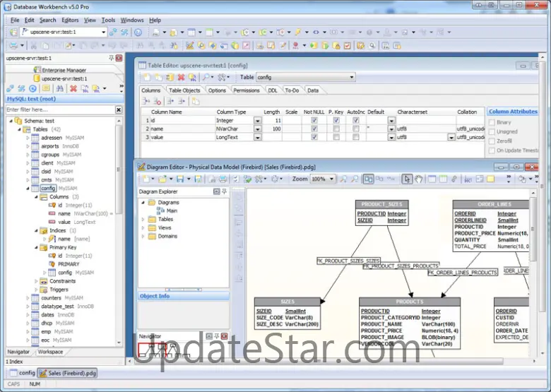
Task: Click the blue refresh circle icon in the left panel toolbar
Action: pyautogui.click(x=32, y=88)
